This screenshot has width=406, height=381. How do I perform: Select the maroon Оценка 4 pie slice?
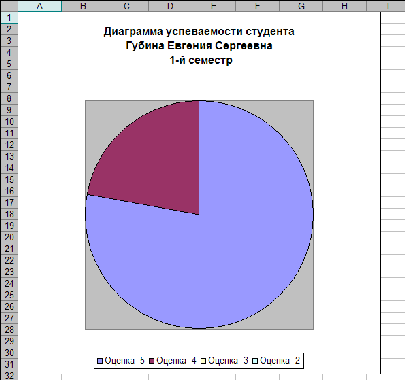[x=157, y=160]
